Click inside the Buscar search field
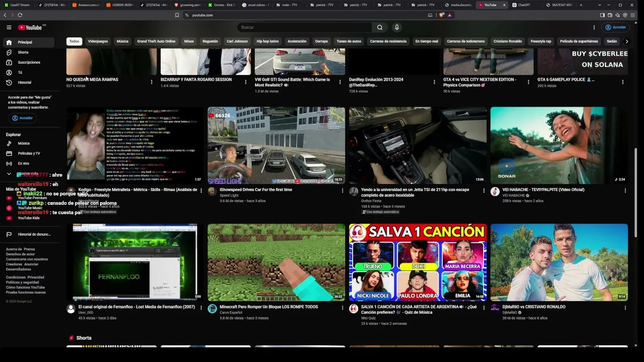 304,27
